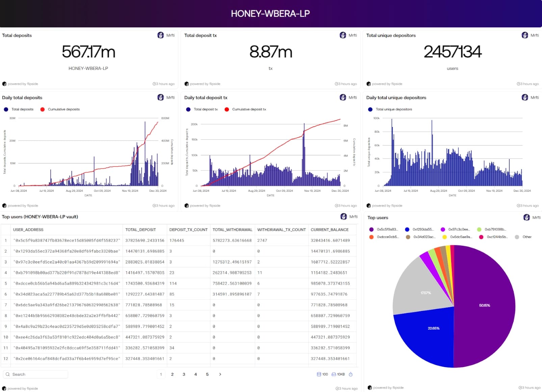This screenshot has height=392, width=542.
Task: Go to table page 3
Action: (x=184, y=374)
